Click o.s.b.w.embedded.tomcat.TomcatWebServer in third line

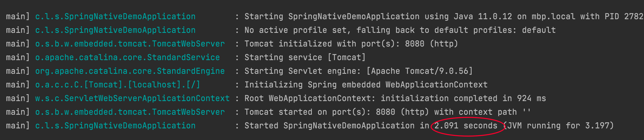click(x=130, y=44)
